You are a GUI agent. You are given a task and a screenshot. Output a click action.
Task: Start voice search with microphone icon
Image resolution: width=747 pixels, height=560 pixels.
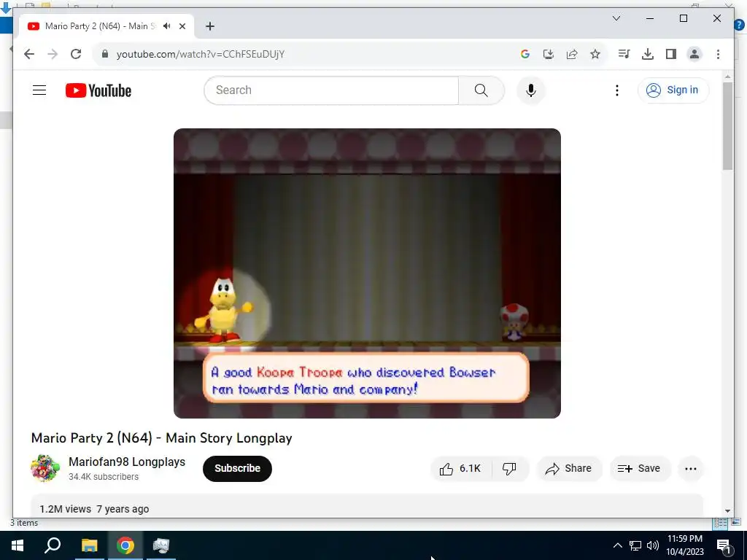point(531,90)
